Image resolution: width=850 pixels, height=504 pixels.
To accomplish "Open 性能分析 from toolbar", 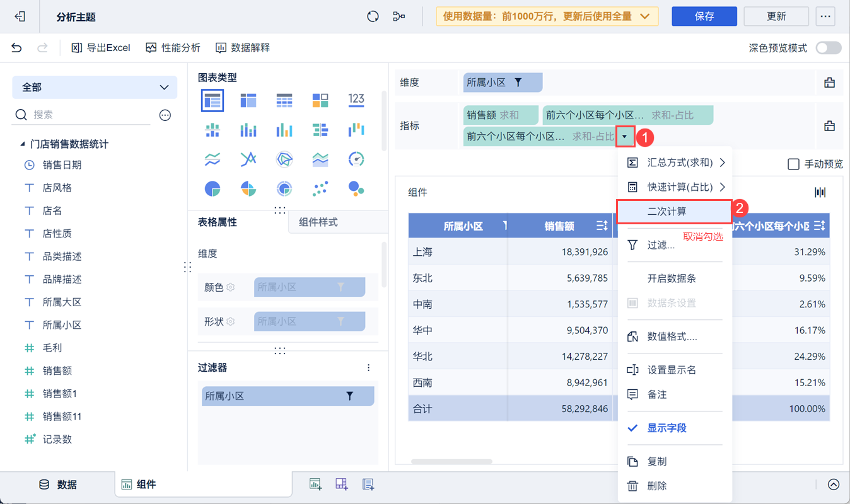I will [173, 48].
